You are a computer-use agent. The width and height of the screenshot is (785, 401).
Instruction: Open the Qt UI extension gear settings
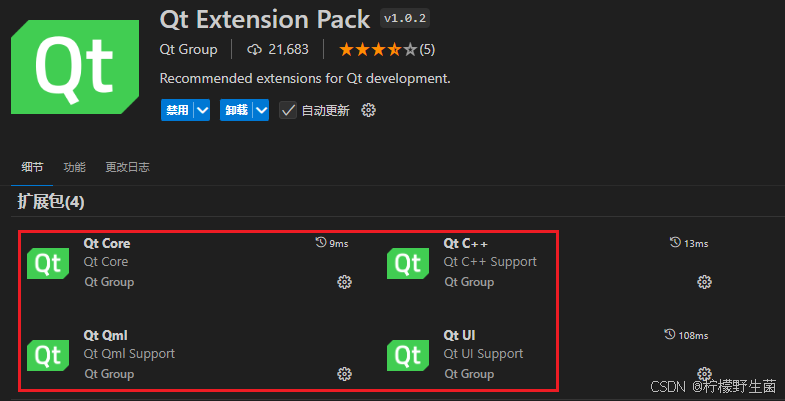click(704, 374)
